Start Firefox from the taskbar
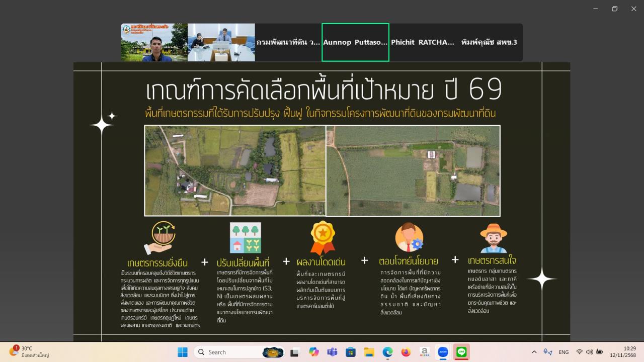Screen dimensions: 644x362 406,352
